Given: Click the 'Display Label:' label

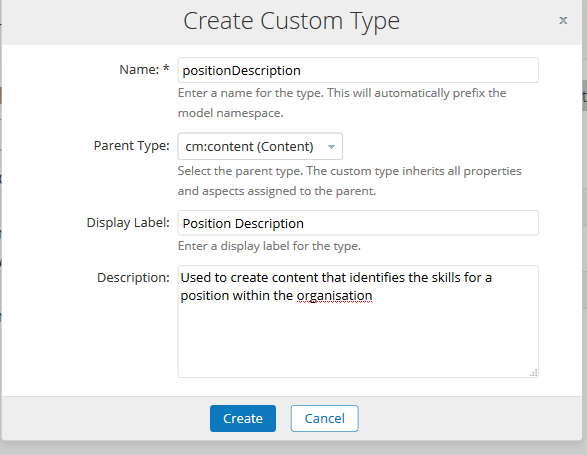Looking at the screenshot, I should point(128,222).
